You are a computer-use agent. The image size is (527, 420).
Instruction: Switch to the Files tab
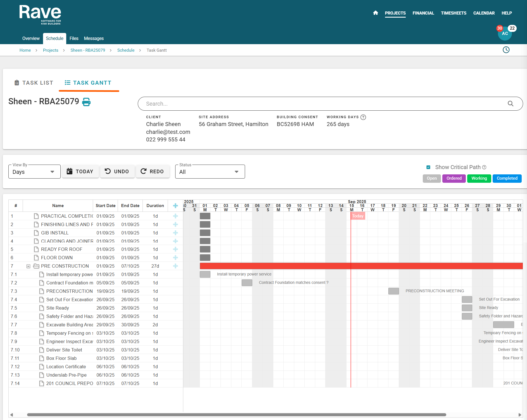(x=74, y=39)
